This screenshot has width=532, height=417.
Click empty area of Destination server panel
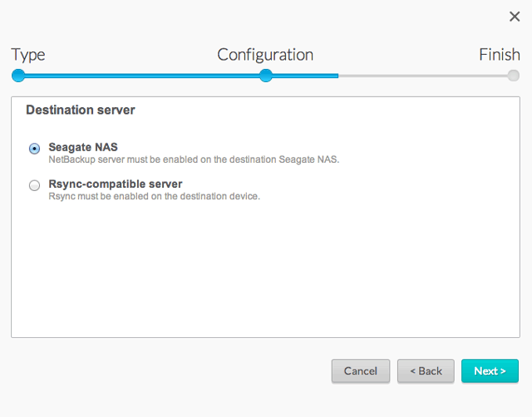[x=266, y=274]
